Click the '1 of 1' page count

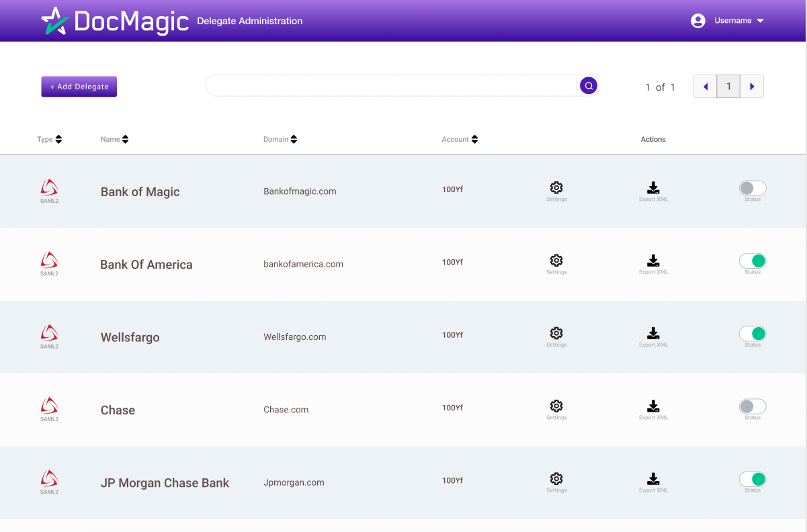tap(661, 87)
